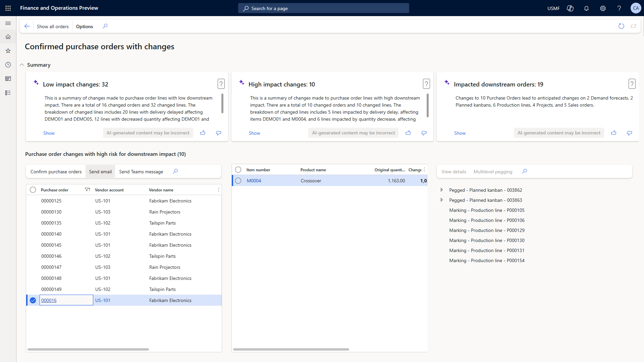
Task: Thumbs up the Low impact changes summary
Action: [203, 133]
